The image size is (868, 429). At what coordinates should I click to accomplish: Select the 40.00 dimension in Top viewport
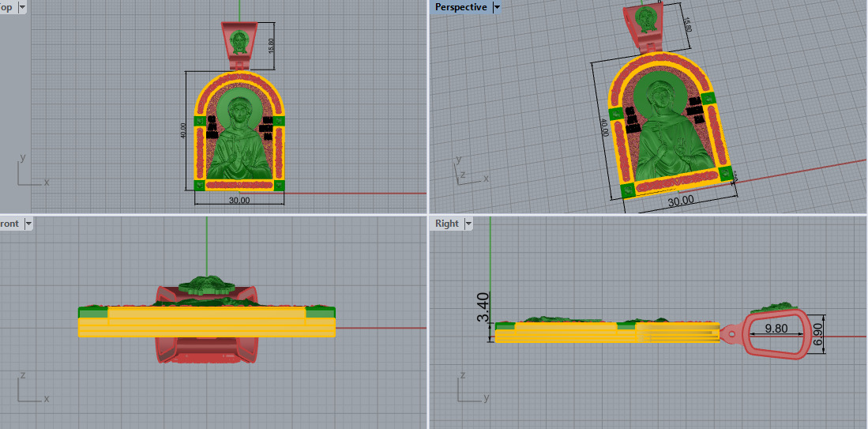pos(183,130)
